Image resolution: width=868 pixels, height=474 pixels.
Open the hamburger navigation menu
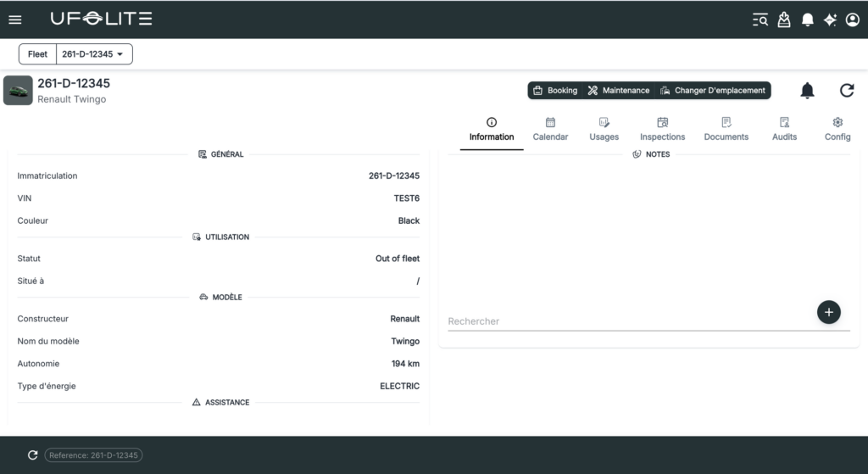[15, 20]
